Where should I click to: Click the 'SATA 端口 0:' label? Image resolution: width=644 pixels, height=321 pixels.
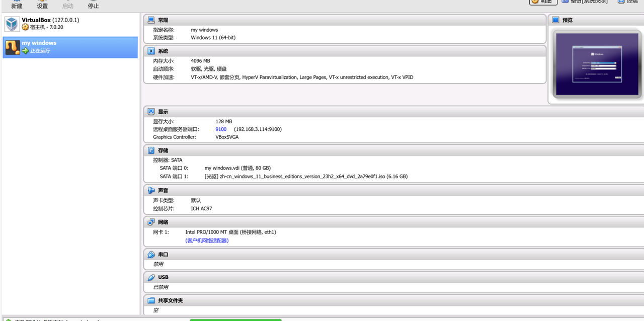(x=174, y=168)
